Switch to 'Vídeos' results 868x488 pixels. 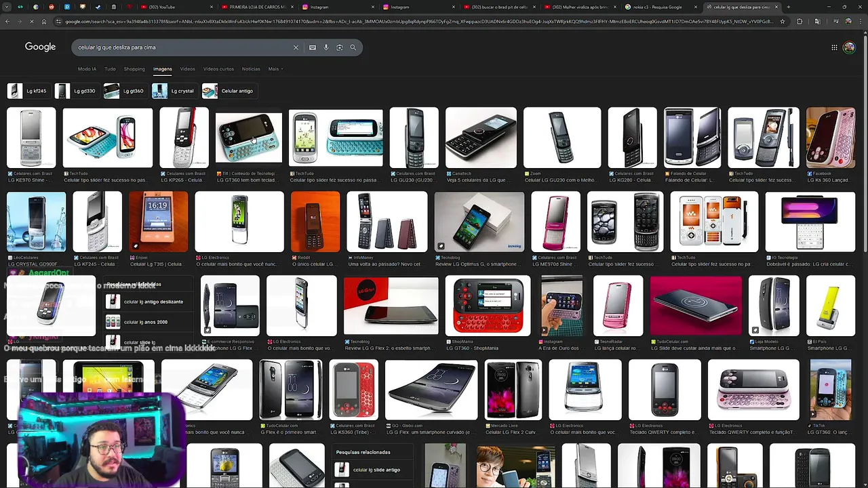pyautogui.click(x=188, y=69)
